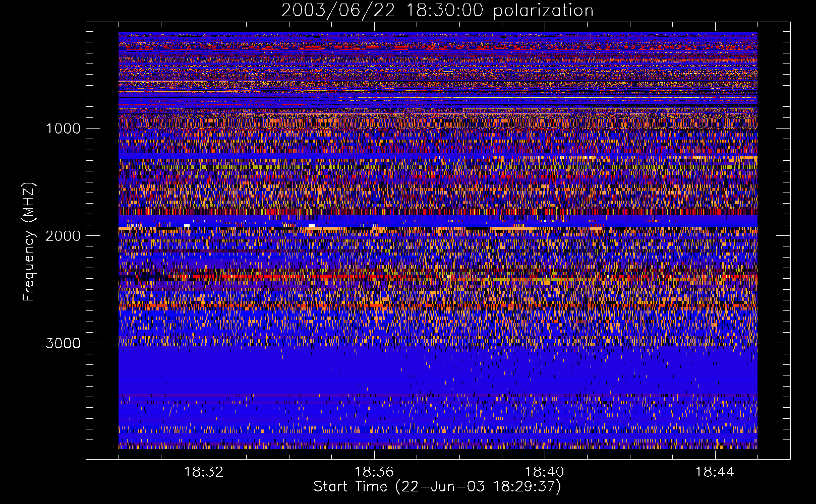The width and height of the screenshot is (816, 504).
Task: Click the 18:36 time axis label
Action: coord(374,472)
